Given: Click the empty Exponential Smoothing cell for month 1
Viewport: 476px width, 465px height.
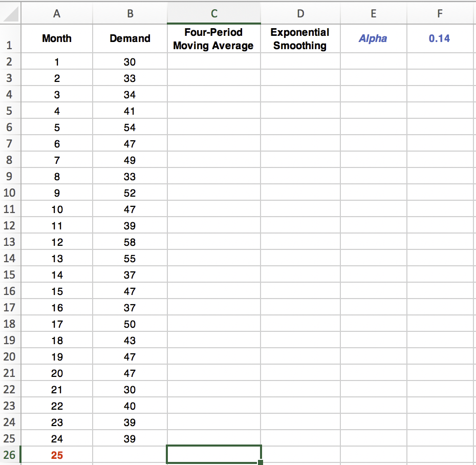Looking at the screenshot, I should (300, 62).
